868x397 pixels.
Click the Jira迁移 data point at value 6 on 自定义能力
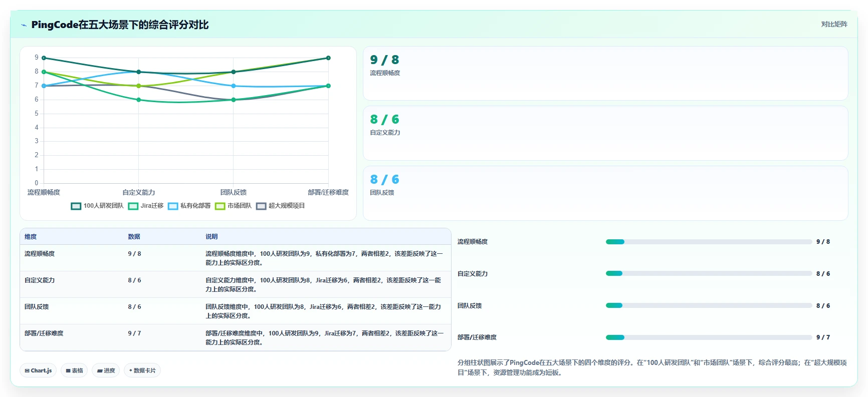(139, 100)
